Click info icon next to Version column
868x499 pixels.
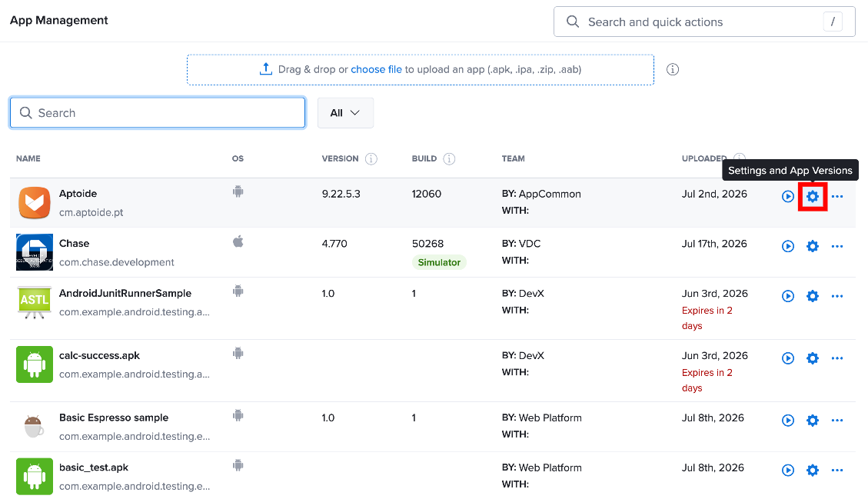(371, 159)
